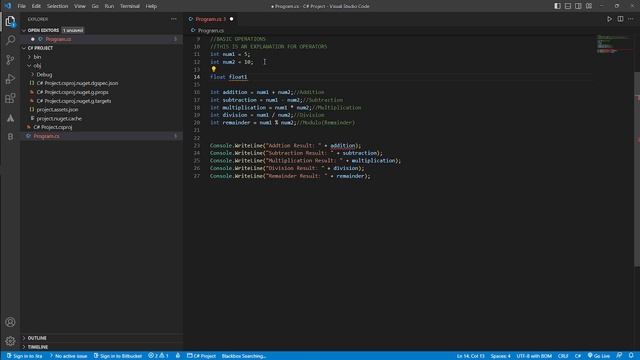The height and width of the screenshot is (360, 640).
Task: Open the File menu
Action: [x=22, y=6]
